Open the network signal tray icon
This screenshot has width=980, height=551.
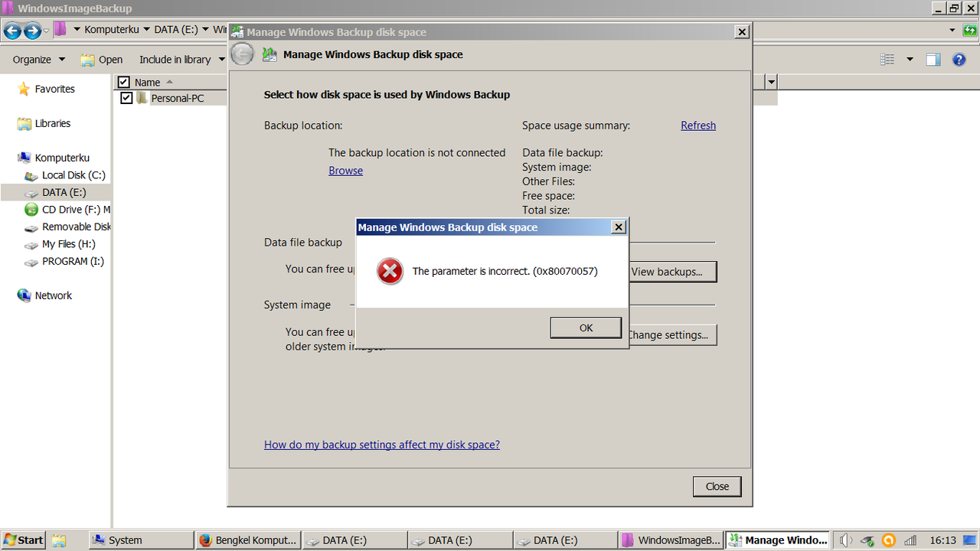[x=910, y=540]
